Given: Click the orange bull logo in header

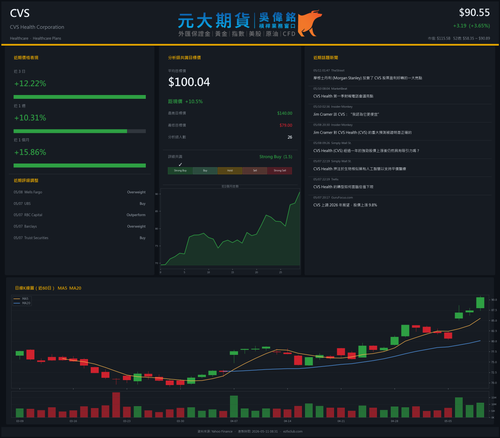Looking at the screenshot, I should coord(310,23).
